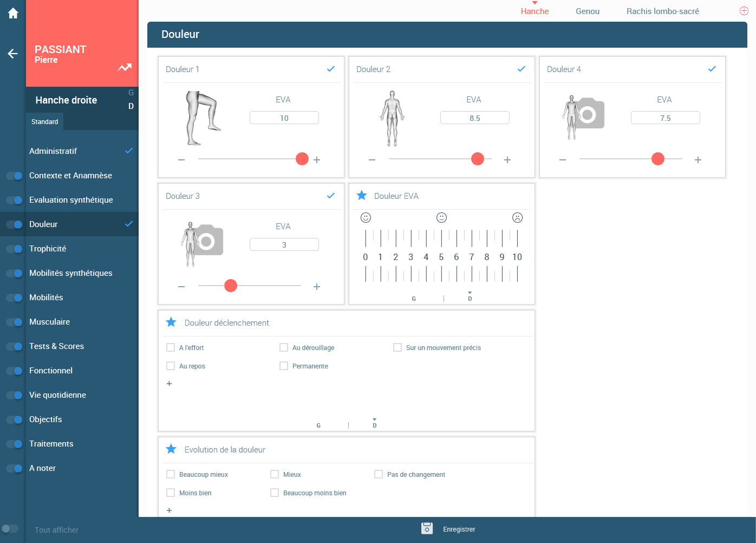Switch to the Hanche tab

(535, 11)
